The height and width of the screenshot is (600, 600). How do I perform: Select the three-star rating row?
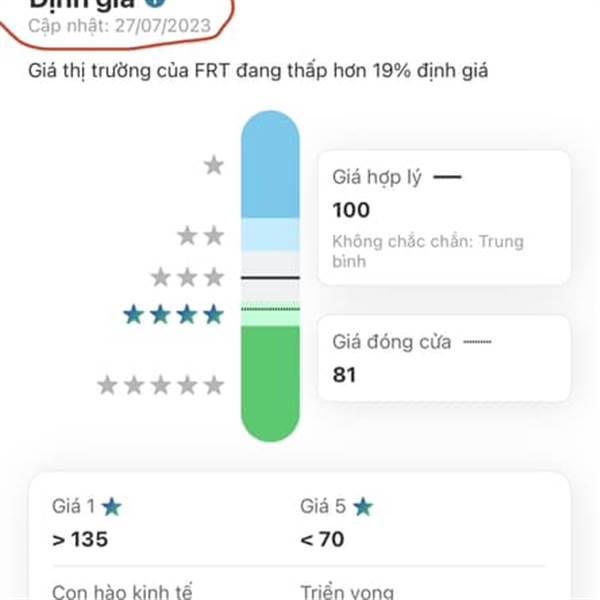click(x=187, y=277)
